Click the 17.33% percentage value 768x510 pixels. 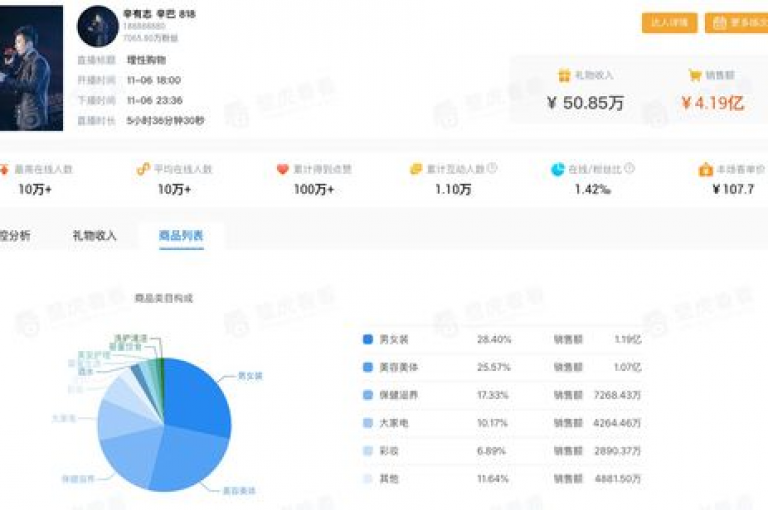click(493, 395)
